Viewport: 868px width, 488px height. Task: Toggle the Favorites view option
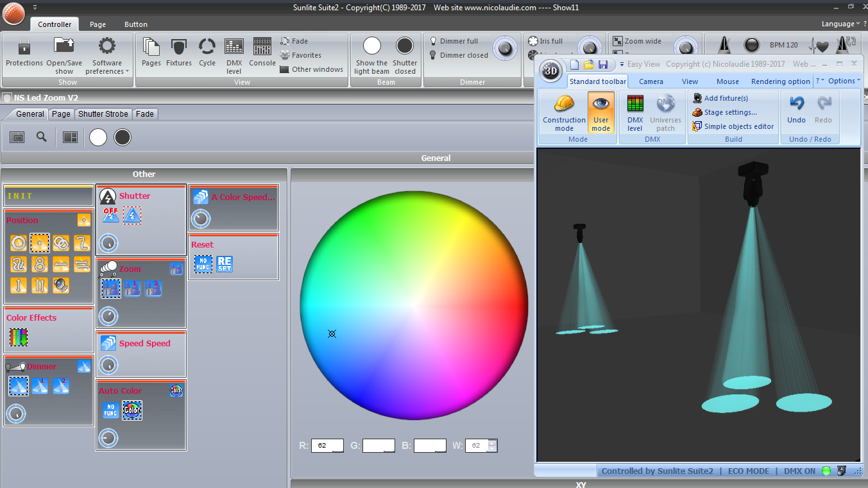301,55
